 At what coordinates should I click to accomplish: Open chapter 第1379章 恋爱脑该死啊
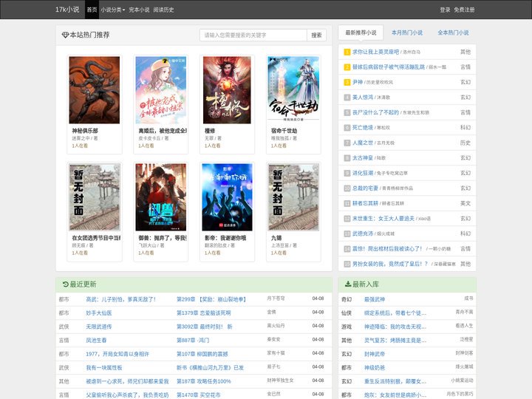(x=204, y=313)
